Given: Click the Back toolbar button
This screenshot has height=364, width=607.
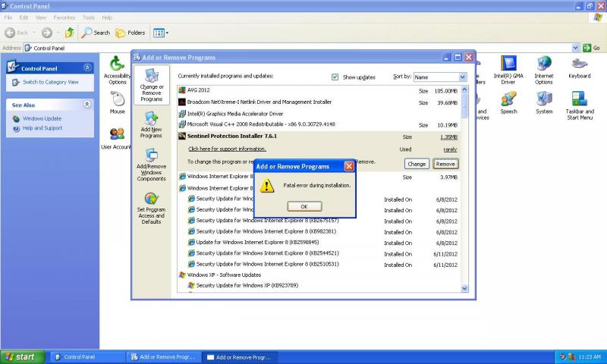Looking at the screenshot, I should coord(16,33).
